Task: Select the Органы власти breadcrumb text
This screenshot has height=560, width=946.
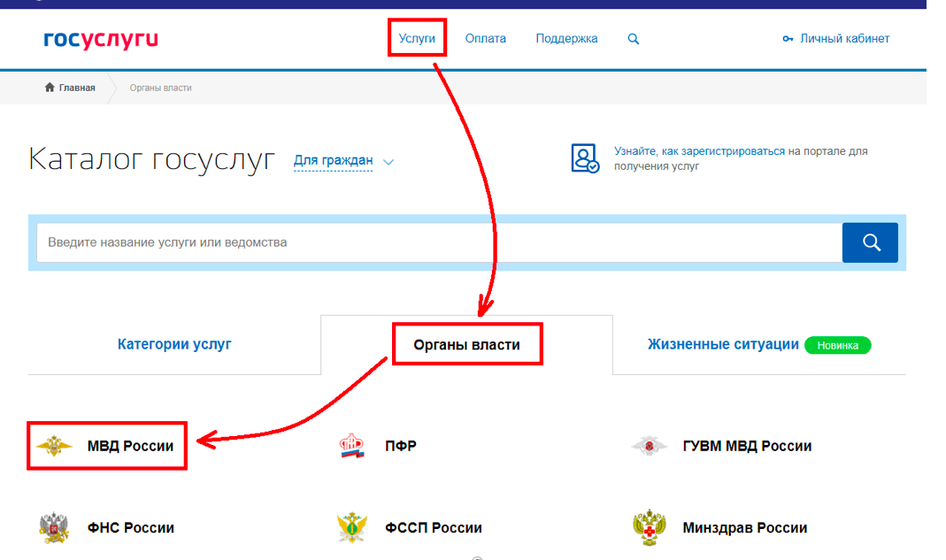Action: pos(160,88)
